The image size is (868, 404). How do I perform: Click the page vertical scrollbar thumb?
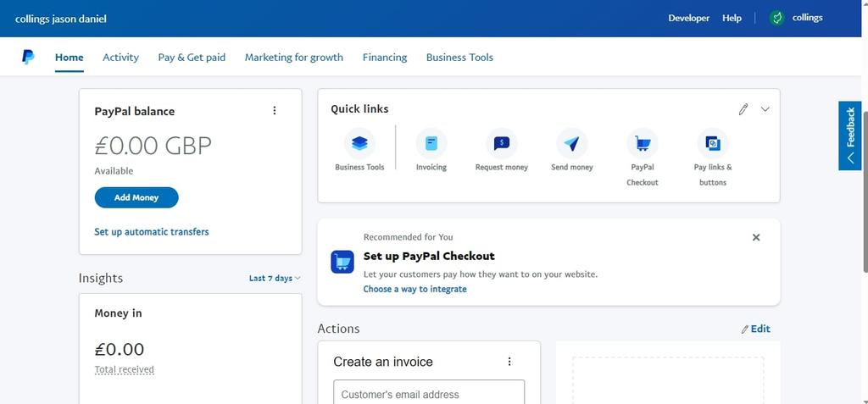pyautogui.click(x=865, y=191)
